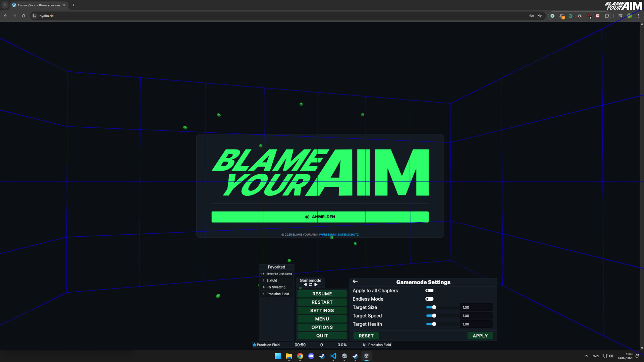Screen dimensions: 644x362
Task: Toggle Apply to all Chapters switch
Action: pos(429,291)
